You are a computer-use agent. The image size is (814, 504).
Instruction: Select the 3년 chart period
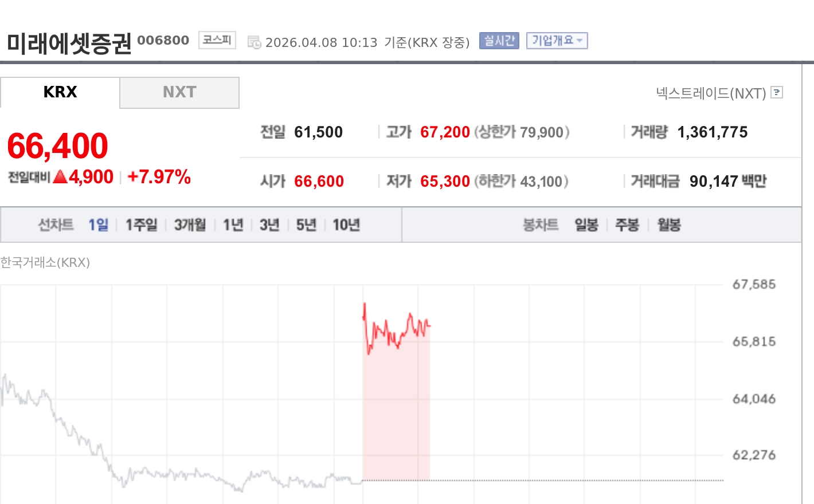(269, 225)
